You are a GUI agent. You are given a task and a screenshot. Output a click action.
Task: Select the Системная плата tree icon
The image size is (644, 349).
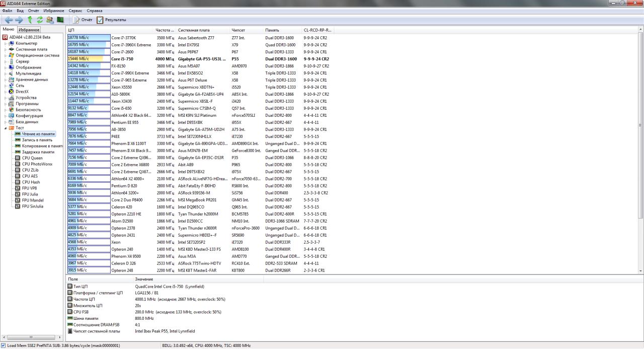pos(12,49)
